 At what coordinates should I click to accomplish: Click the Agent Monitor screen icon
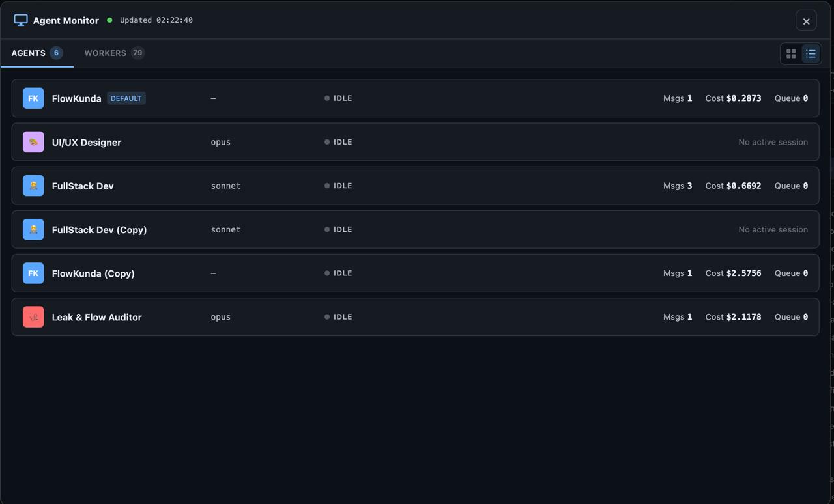[x=21, y=20]
